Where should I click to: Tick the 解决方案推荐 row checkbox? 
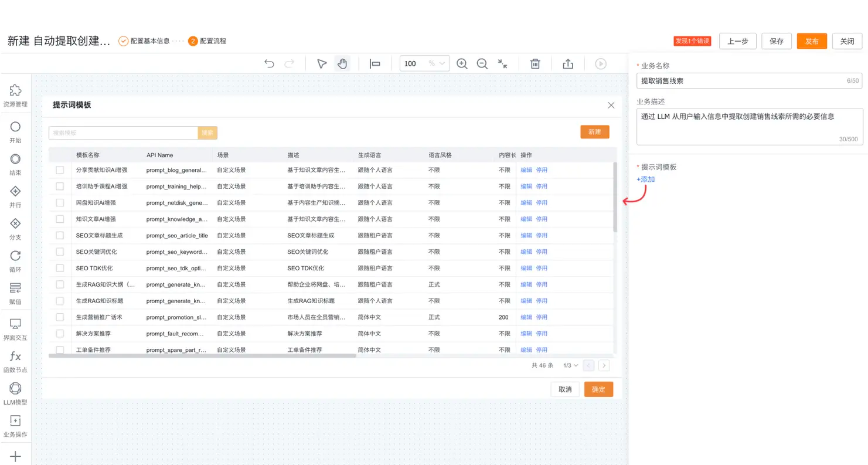tap(60, 333)
